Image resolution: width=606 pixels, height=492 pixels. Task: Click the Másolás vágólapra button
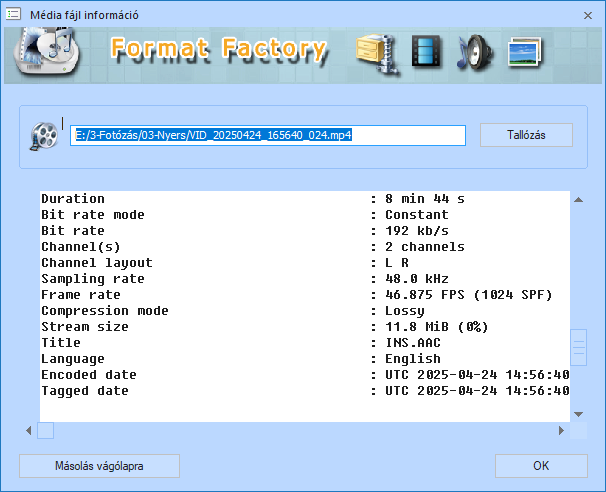[99, 466]
